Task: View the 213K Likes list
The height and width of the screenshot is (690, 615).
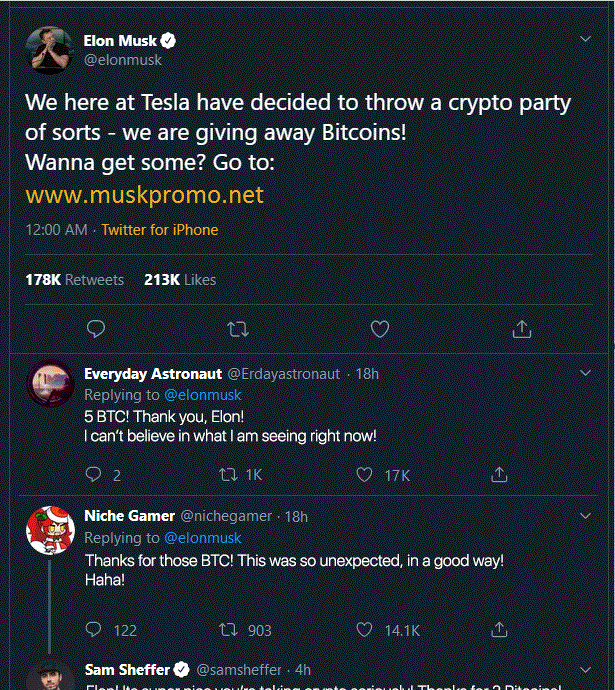Action: coord(180,280)
